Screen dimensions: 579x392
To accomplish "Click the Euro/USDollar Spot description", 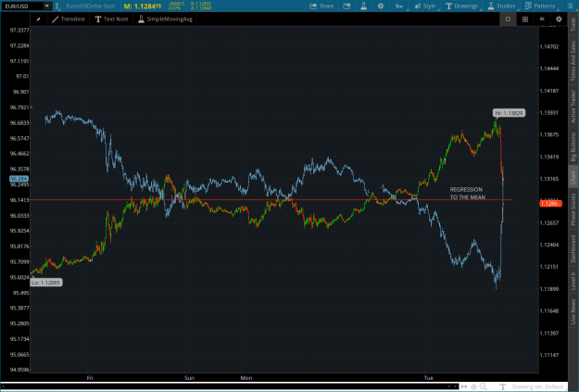I will [x=91, y=6].
